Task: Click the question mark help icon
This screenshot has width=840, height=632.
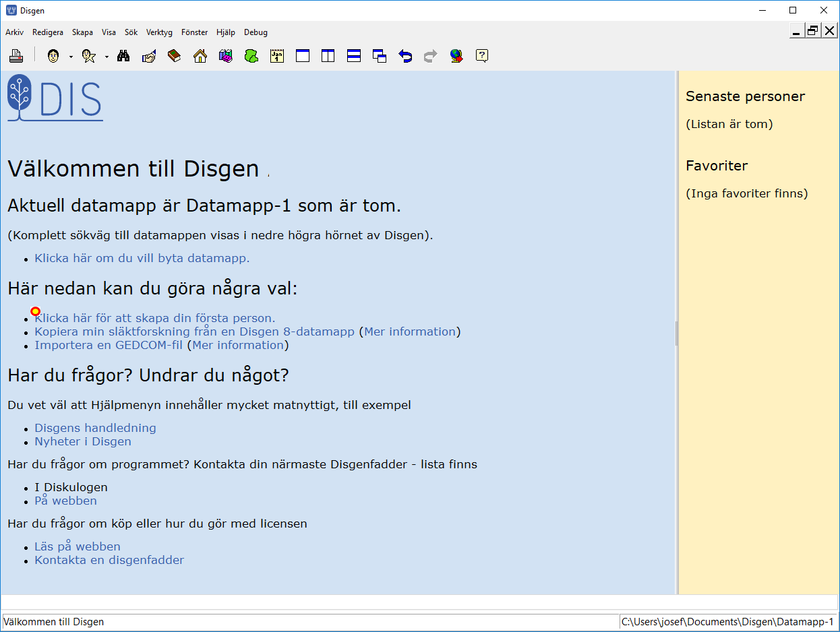Action: (x=482, y=56)
